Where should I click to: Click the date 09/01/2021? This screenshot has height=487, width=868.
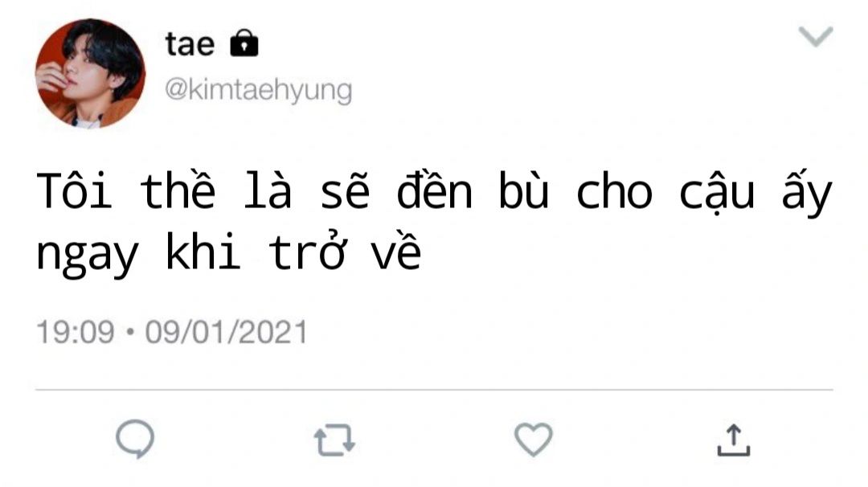point(226,333)
